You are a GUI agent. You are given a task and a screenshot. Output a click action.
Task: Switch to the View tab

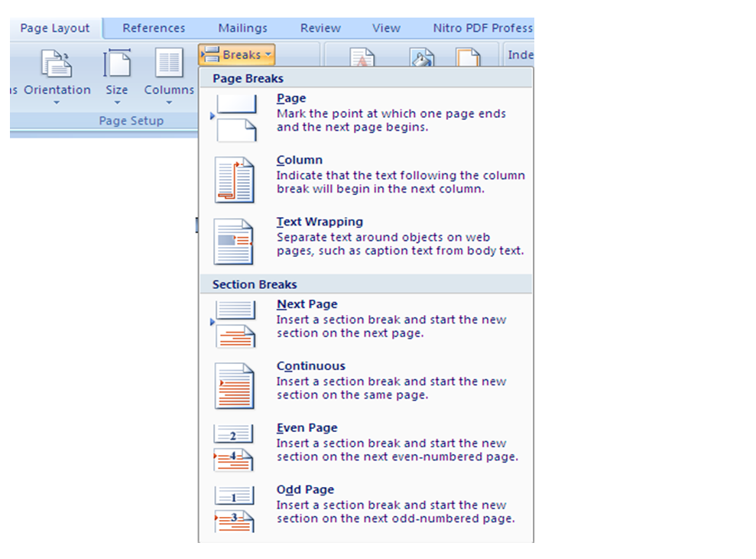[386, 28]
